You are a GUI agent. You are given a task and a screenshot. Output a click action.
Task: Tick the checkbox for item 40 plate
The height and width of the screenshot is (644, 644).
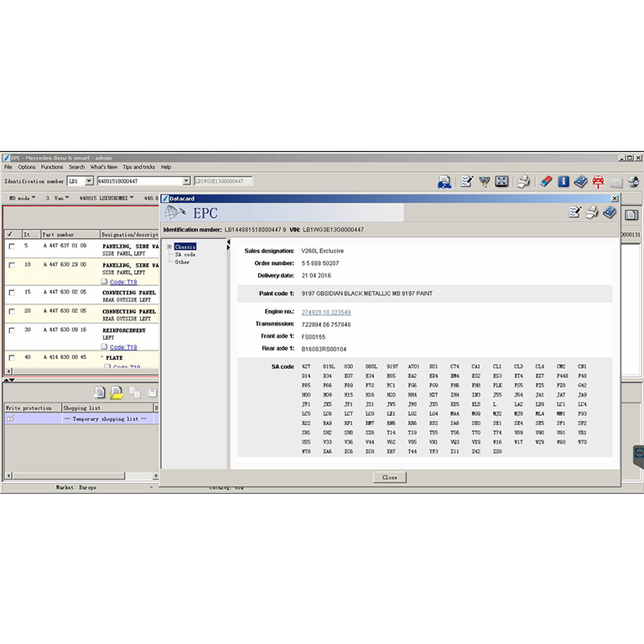coord(12,357)
